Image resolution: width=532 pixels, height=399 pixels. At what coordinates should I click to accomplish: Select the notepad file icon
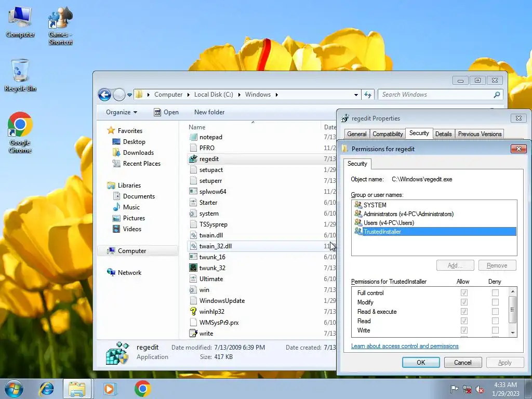[x=193, y=137]
